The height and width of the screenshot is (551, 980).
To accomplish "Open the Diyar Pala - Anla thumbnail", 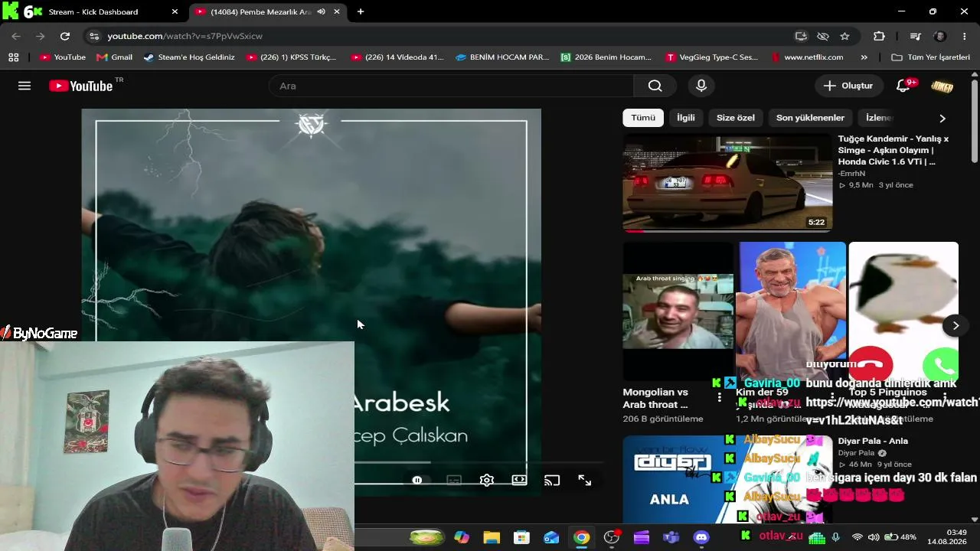I will tap(727, 480).
